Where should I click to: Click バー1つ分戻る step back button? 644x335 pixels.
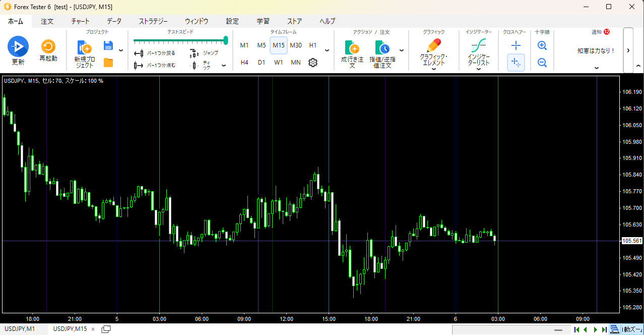pyautogui.click(x=155, y=53)
